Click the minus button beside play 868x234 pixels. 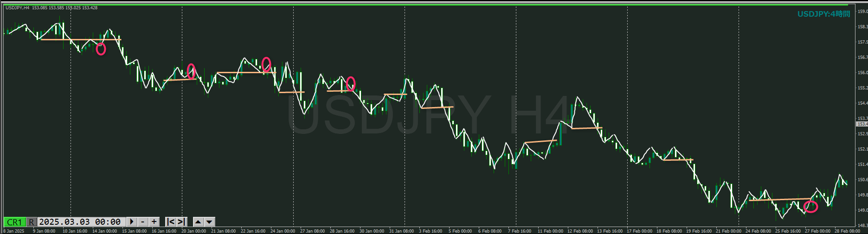coord(143,222)
